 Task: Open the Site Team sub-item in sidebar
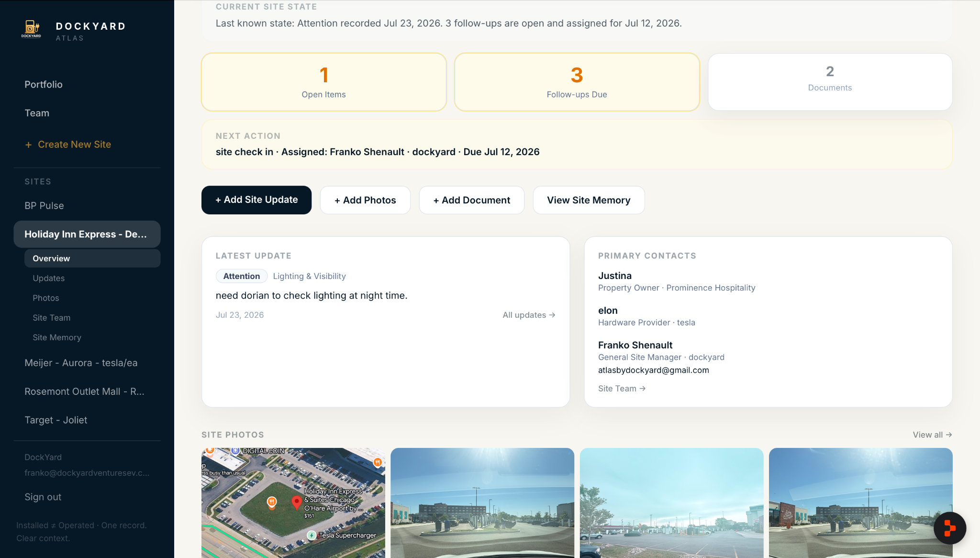(x=52, y=318)
